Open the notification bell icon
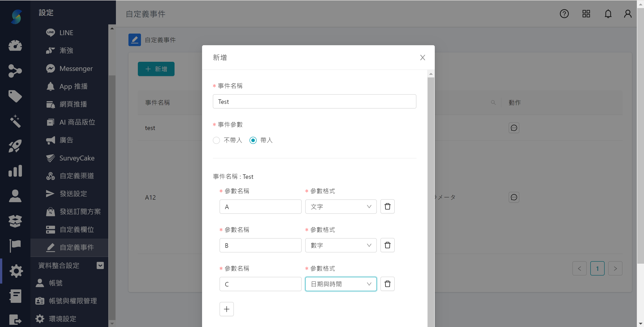This screenshot has width=644, height=327. (608, 14)
